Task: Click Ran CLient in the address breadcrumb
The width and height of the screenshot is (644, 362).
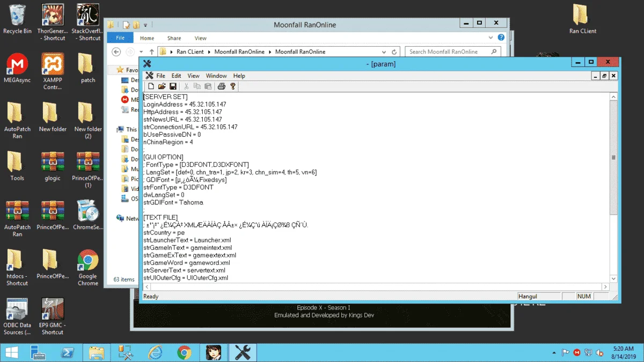Action: [191, 52]
